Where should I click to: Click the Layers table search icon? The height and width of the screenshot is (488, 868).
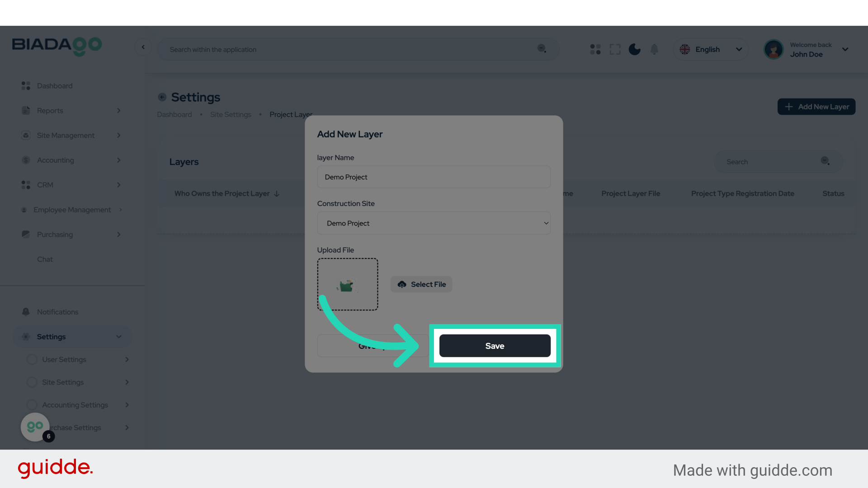[825, 161]
